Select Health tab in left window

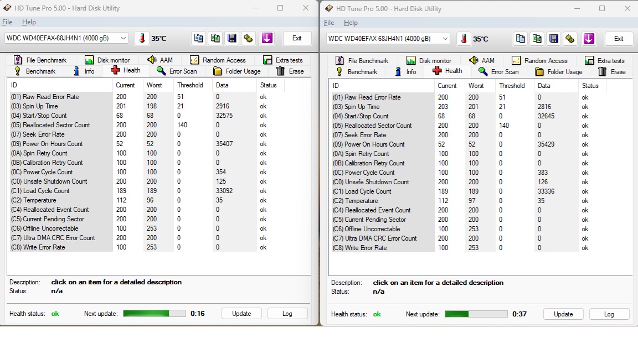click(126, 70)
